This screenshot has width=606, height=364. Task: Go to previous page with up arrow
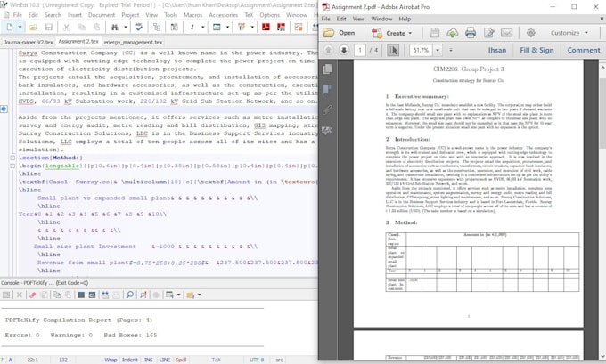tap(328, 50)
